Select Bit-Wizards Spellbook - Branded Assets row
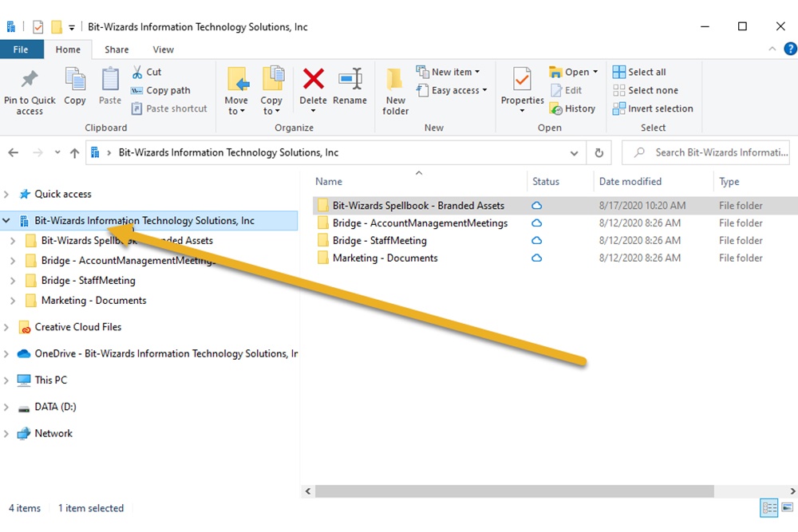The image size is (798, 532). click(555, 206)
